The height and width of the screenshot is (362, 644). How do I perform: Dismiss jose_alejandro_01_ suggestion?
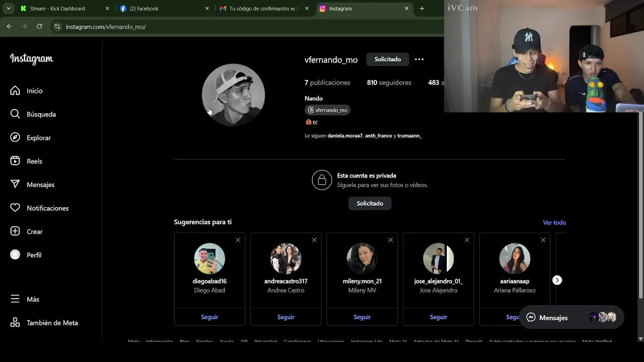[467, 240]
